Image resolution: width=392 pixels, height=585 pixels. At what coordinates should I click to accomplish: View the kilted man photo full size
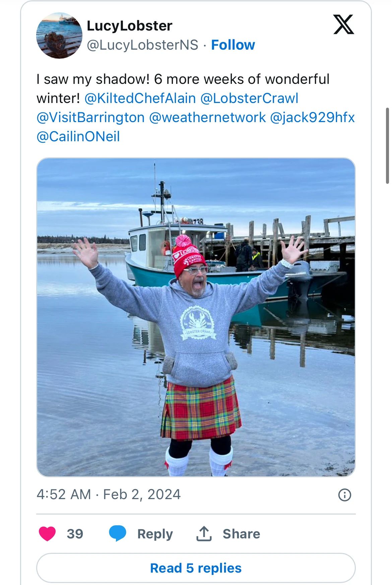tap(196, 317)
